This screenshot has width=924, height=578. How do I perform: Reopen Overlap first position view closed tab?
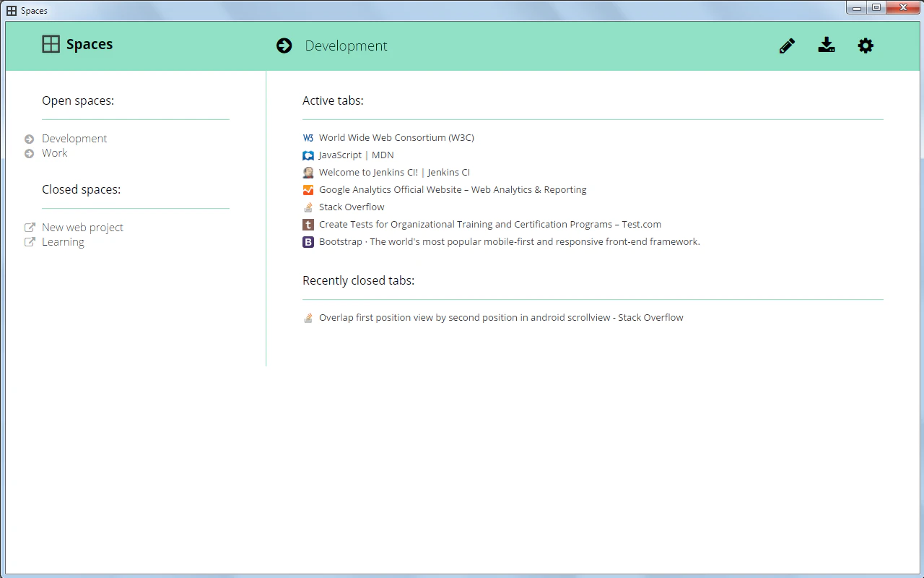(x=501, y=318)
